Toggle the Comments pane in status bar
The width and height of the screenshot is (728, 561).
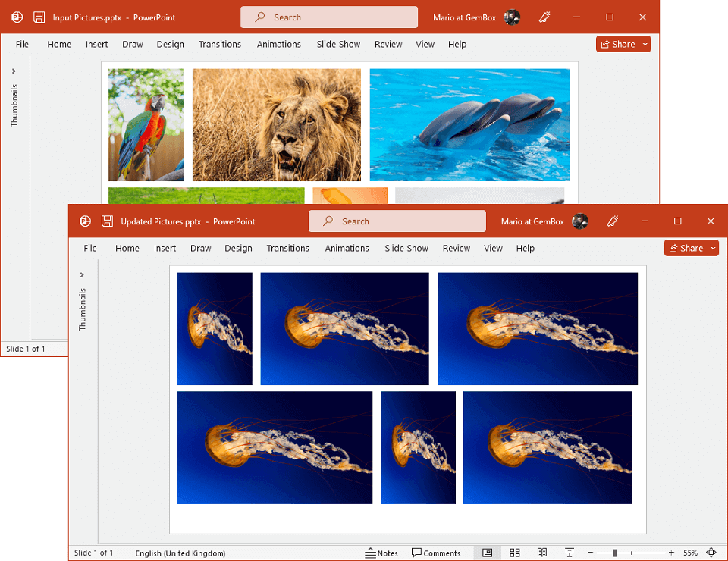(436, 553)
